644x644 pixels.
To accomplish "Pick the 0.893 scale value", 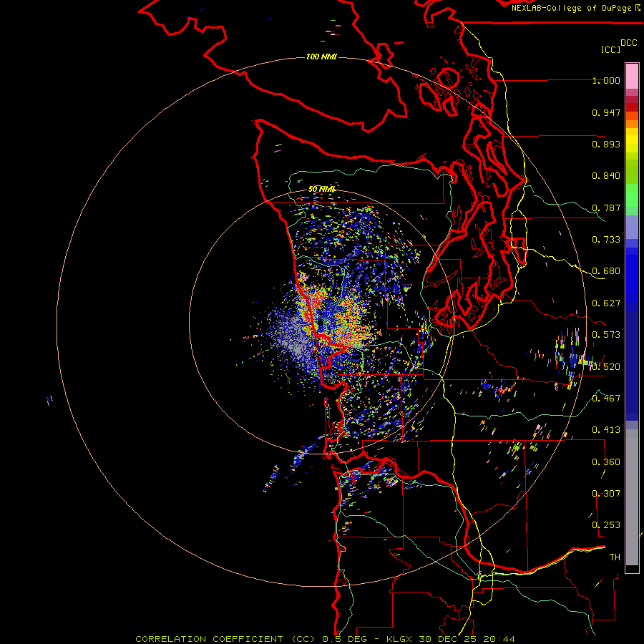I will point(606,144).
